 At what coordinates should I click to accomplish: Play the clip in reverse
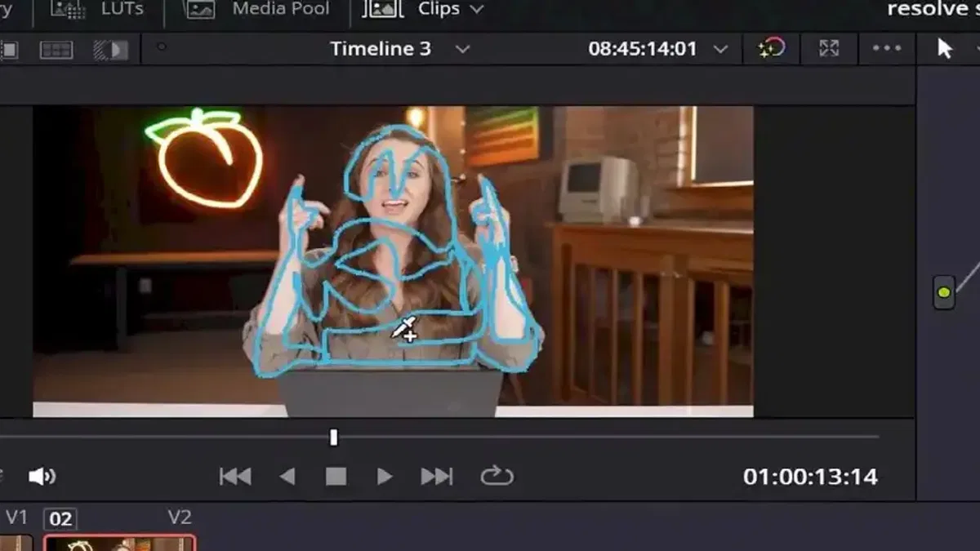pos(287,476)
